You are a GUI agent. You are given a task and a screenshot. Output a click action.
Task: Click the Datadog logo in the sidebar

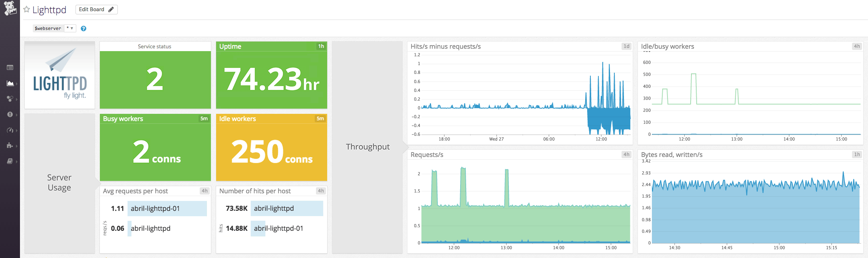tap(10, 8)
